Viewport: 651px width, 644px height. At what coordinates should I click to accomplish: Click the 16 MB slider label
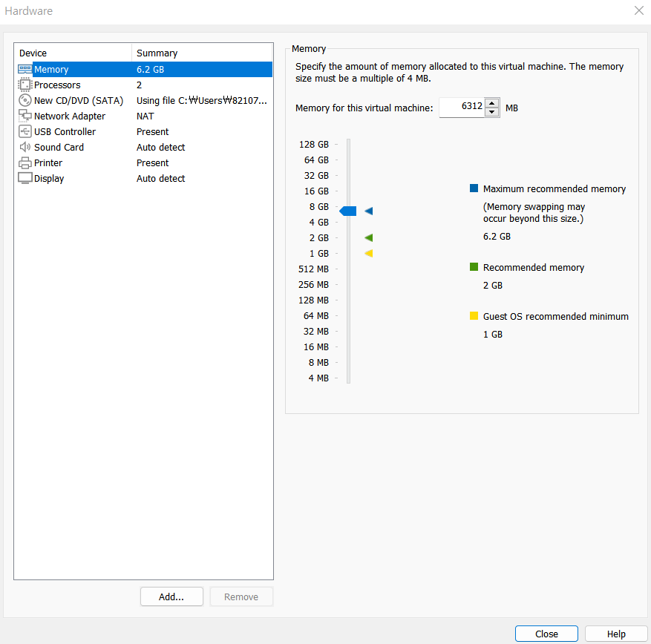click(x=316, y=347)
